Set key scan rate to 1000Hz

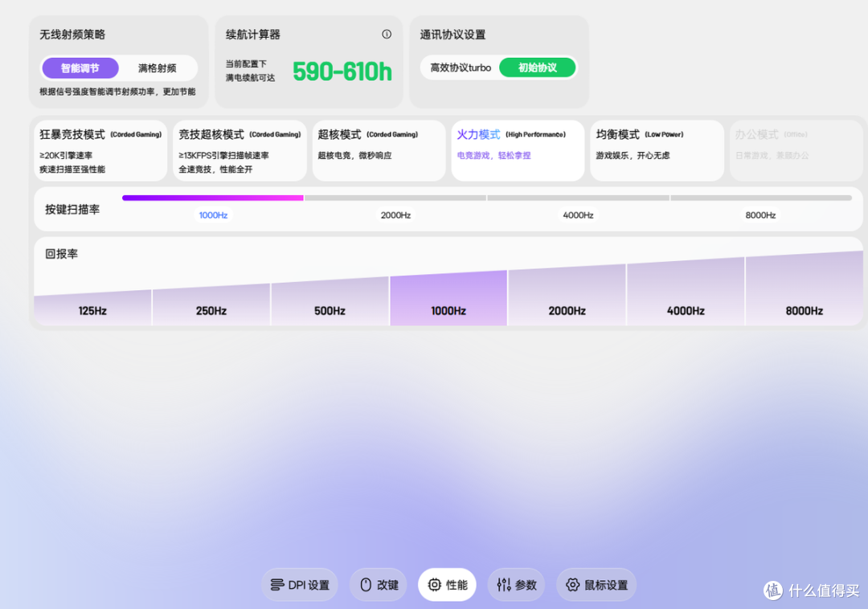point(213,215)
